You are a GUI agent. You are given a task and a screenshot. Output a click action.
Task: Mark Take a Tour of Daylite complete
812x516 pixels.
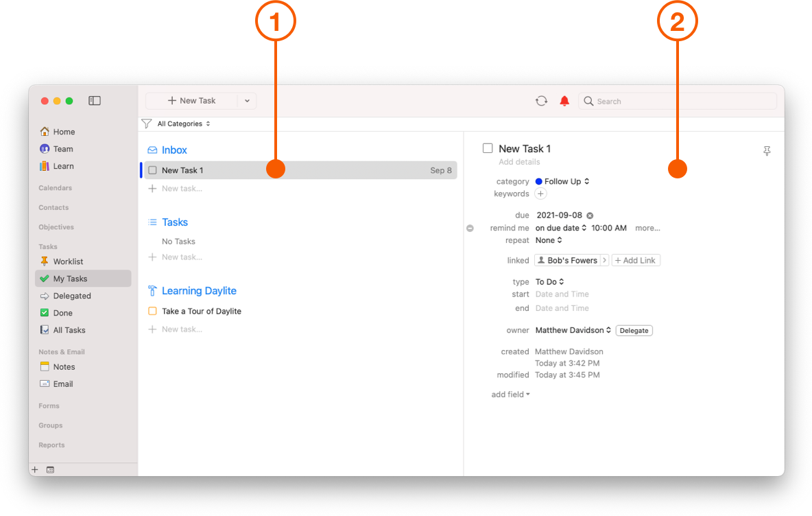point(152,311)
